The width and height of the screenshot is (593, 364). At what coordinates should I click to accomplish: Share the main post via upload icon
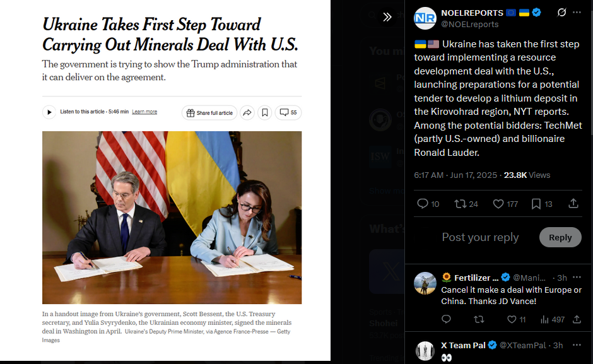coord(573,204)
